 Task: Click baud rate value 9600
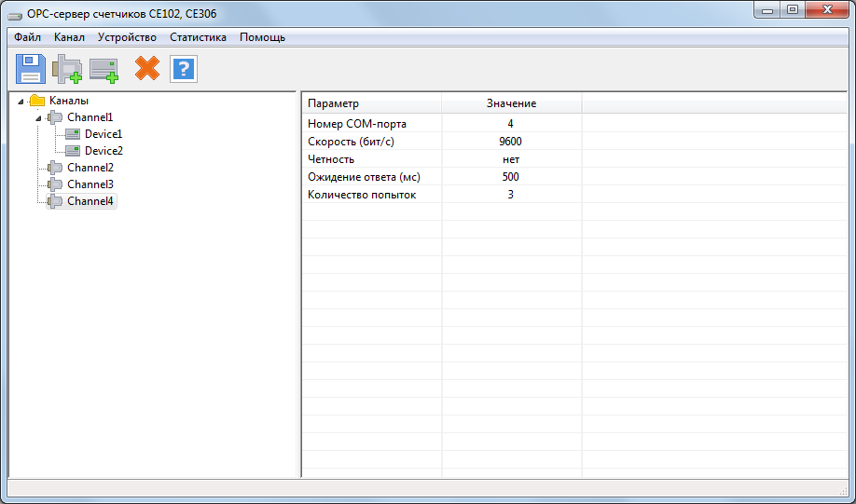pyautogui.click(x=510, y=142)
